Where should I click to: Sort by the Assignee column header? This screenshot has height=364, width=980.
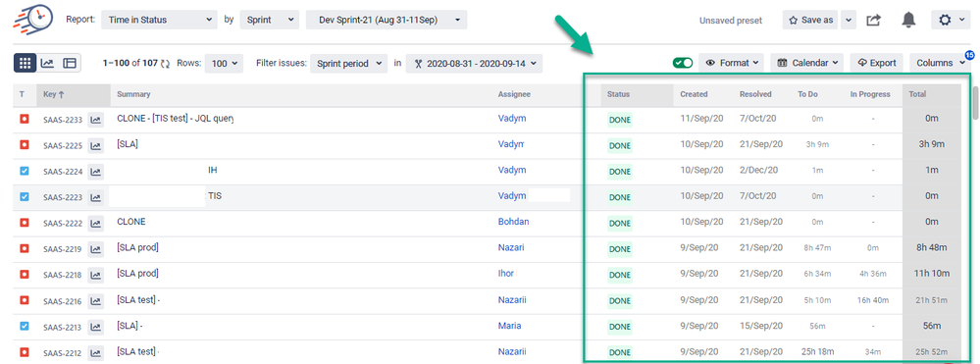tap(514, 94)
